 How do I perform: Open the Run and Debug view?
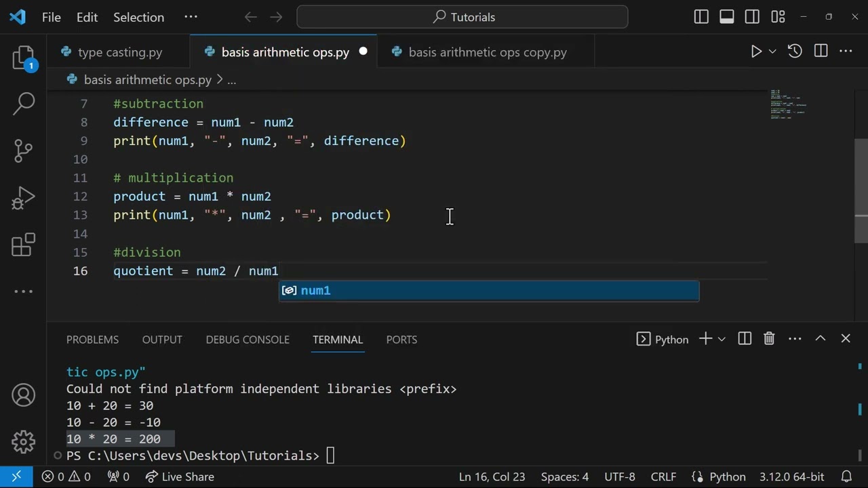coord(24,198)
